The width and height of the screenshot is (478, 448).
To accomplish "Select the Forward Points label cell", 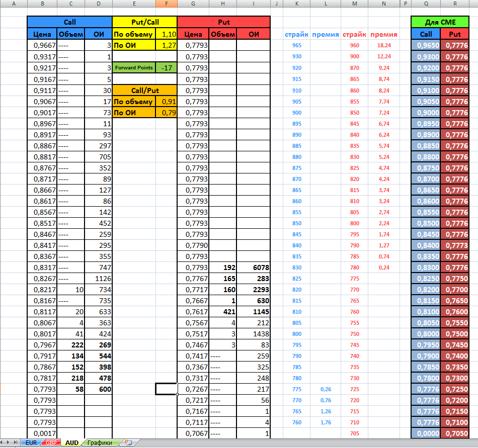I will click(134, 67).
